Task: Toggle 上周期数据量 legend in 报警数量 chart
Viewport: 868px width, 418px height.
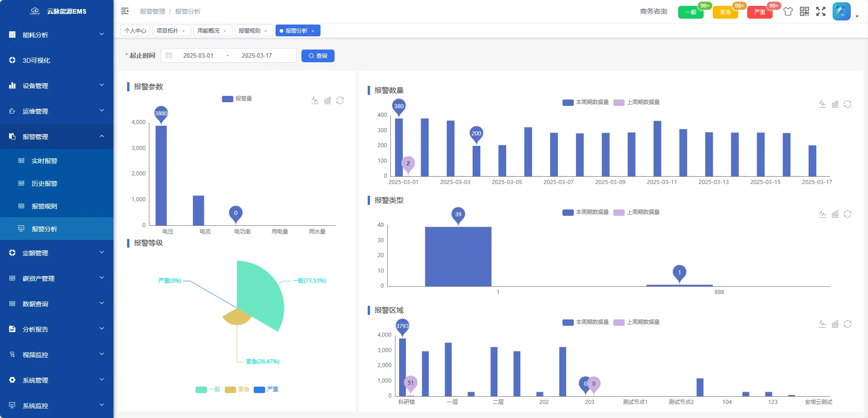Action: coord(636,102)
